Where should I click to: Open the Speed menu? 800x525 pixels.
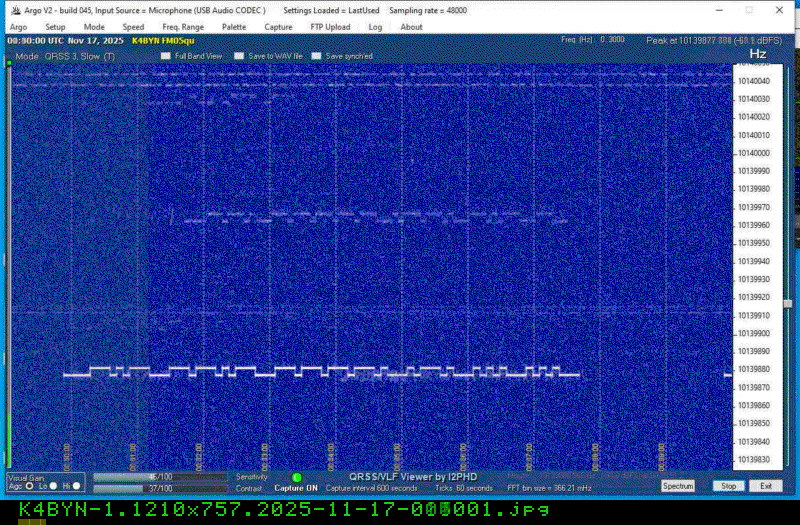133,27
